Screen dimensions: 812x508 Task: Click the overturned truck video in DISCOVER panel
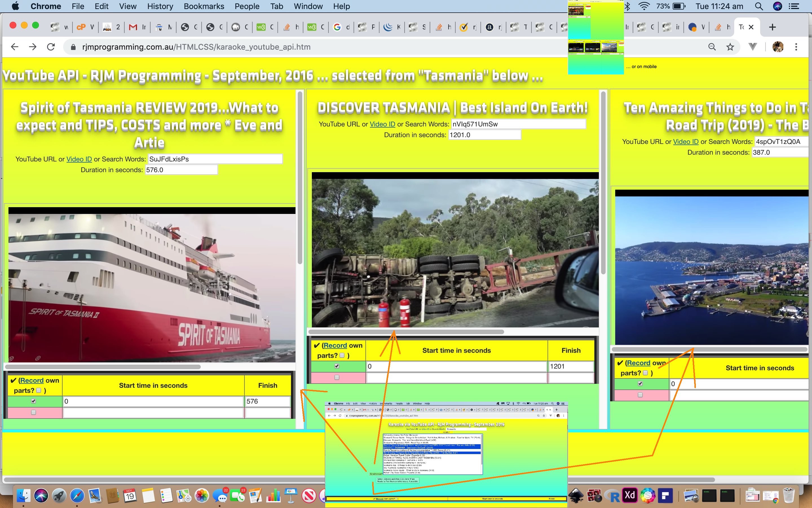coord(455,250)
